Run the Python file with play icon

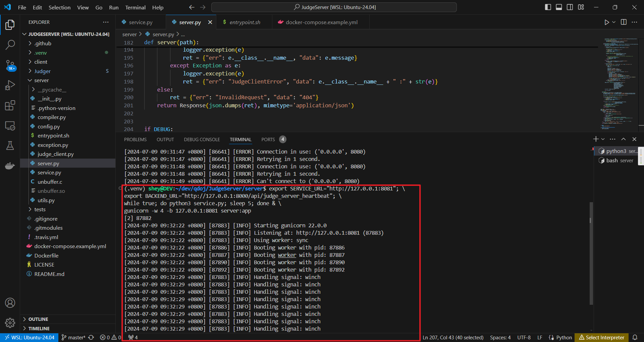[x=606, y=22]
